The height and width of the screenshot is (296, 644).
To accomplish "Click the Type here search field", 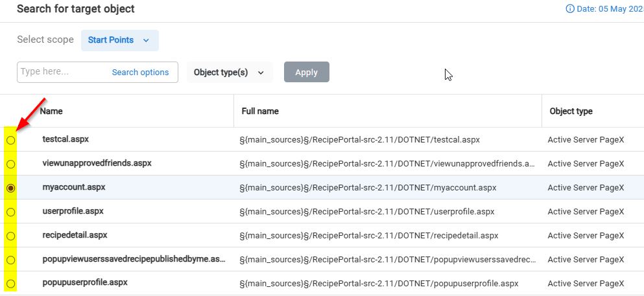I will (x=62, y=72).
